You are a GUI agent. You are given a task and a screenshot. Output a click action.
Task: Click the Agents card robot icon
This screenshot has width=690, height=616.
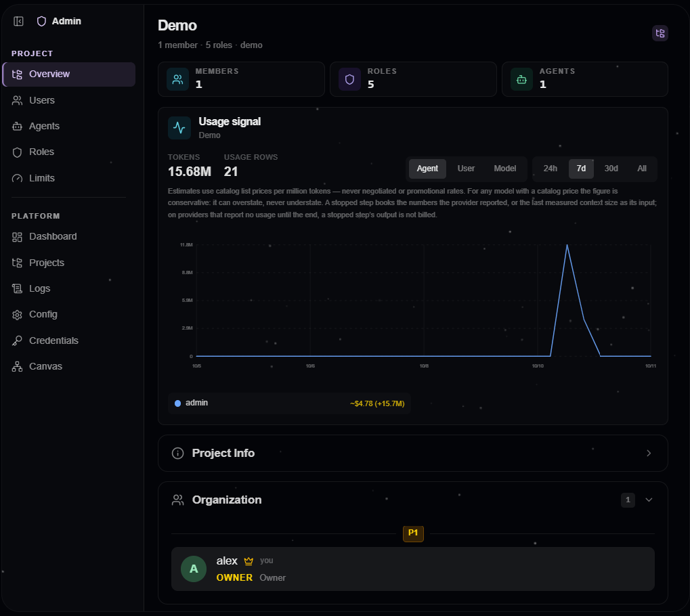(x=521, y=79)
